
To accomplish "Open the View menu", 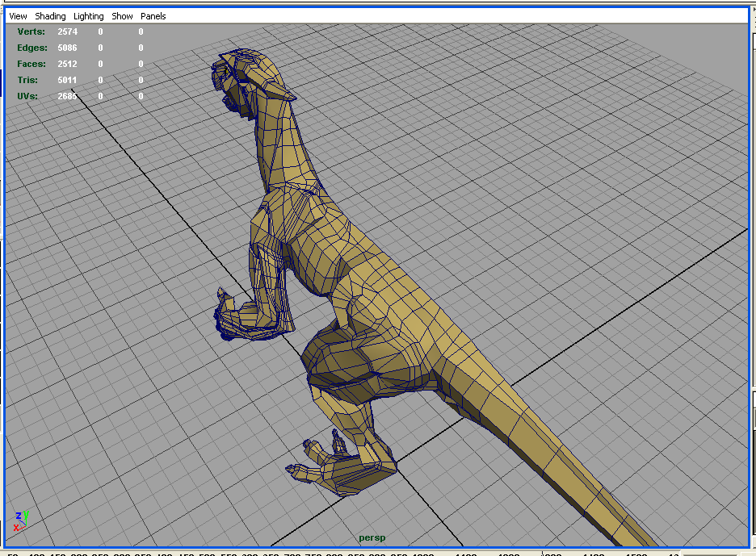I will [x=18, y=16].
